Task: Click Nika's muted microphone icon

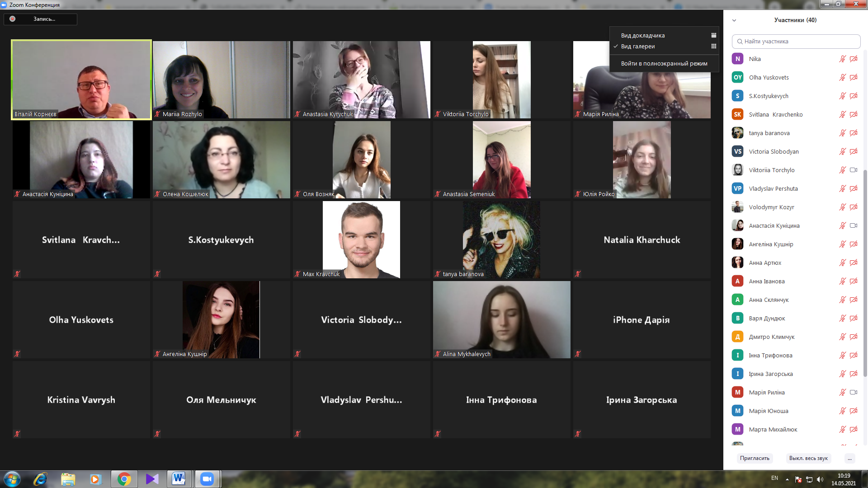Action: pyautogui.click(x=842, y=59)
